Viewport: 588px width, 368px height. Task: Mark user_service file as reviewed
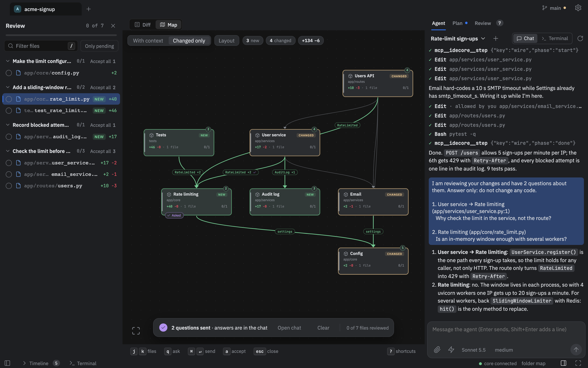point(9,163)
